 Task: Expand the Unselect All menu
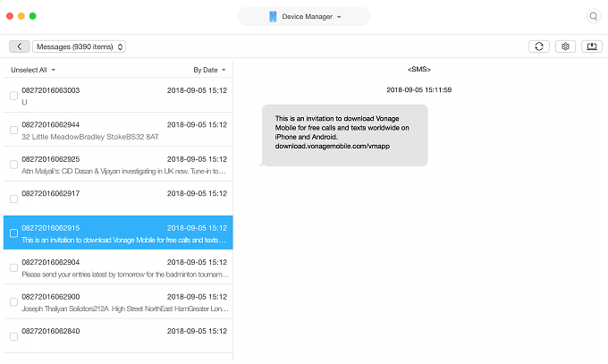(33, 70)
